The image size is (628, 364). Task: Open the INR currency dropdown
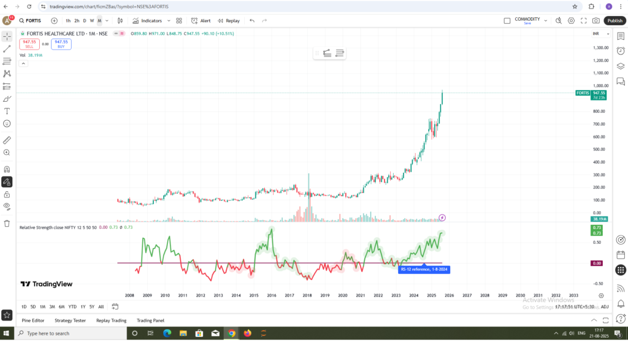coord(601,34)
